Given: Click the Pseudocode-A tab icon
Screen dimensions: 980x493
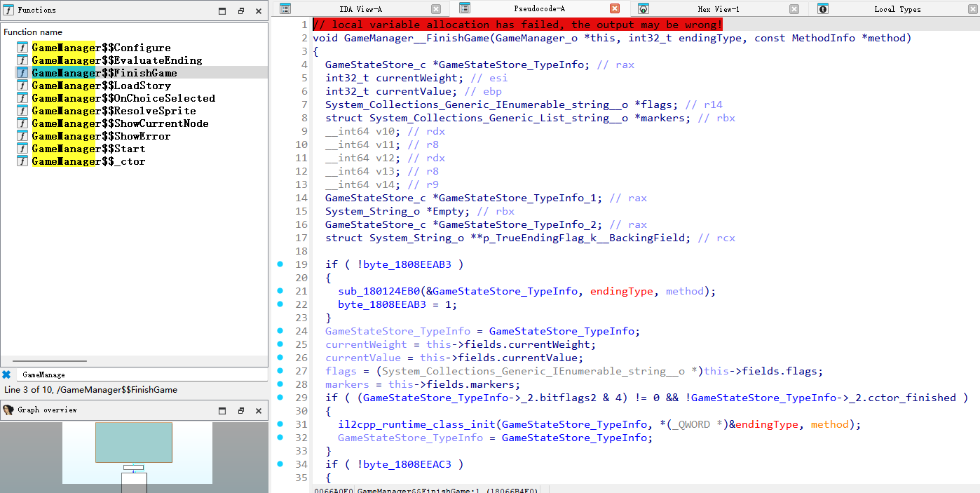Looking at the screenshot, I should point(465,9).
